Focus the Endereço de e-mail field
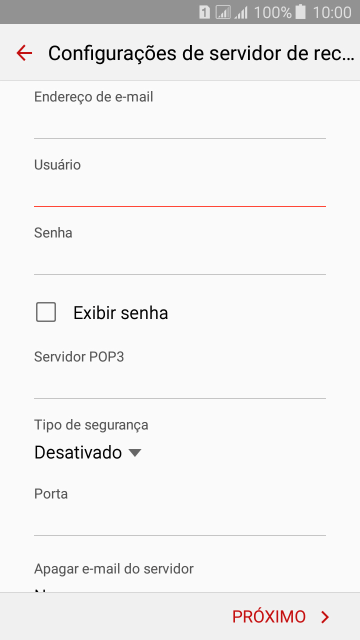This screenshot has height=640, width=360. (180, 122)
